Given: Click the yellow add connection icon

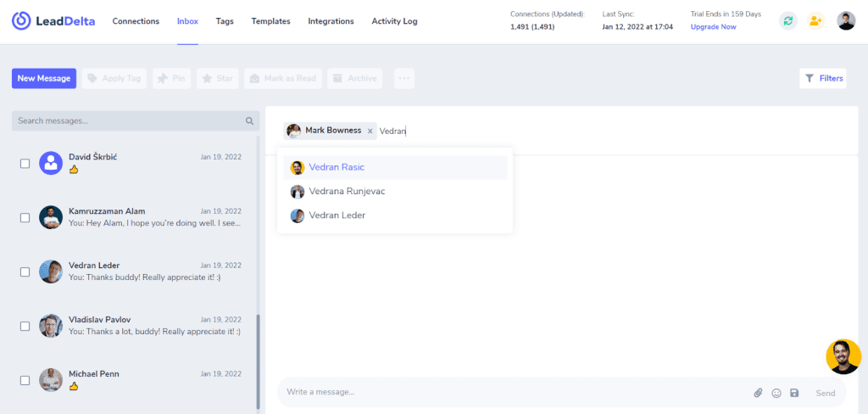Looking at the screenshot, I should click(x=815, y=21).
